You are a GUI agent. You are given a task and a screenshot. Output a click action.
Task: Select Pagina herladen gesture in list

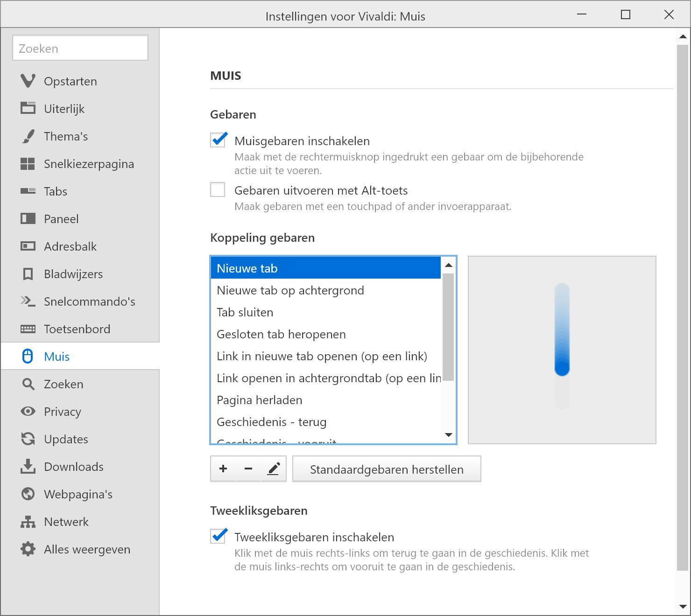[260, 400]
